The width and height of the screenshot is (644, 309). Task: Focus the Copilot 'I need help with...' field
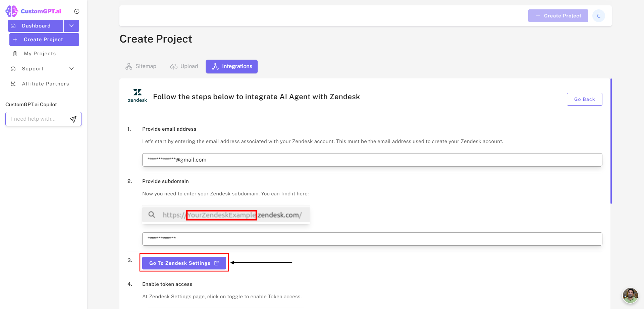point(38,119)
